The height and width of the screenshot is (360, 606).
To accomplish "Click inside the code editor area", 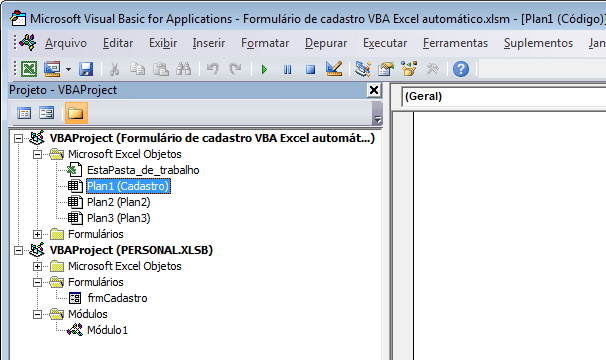I will click(510, 236).
